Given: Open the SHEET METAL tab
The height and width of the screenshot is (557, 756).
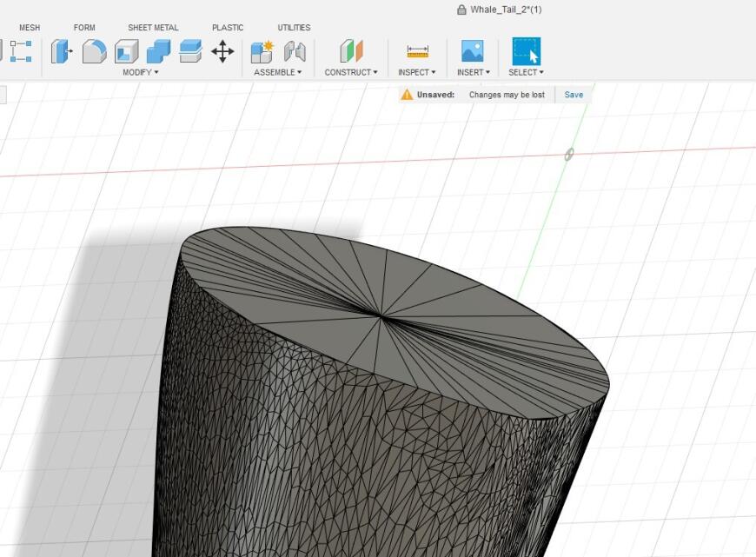Looking at the screenshot, I should pyautogui.click(x=152, y=27).
